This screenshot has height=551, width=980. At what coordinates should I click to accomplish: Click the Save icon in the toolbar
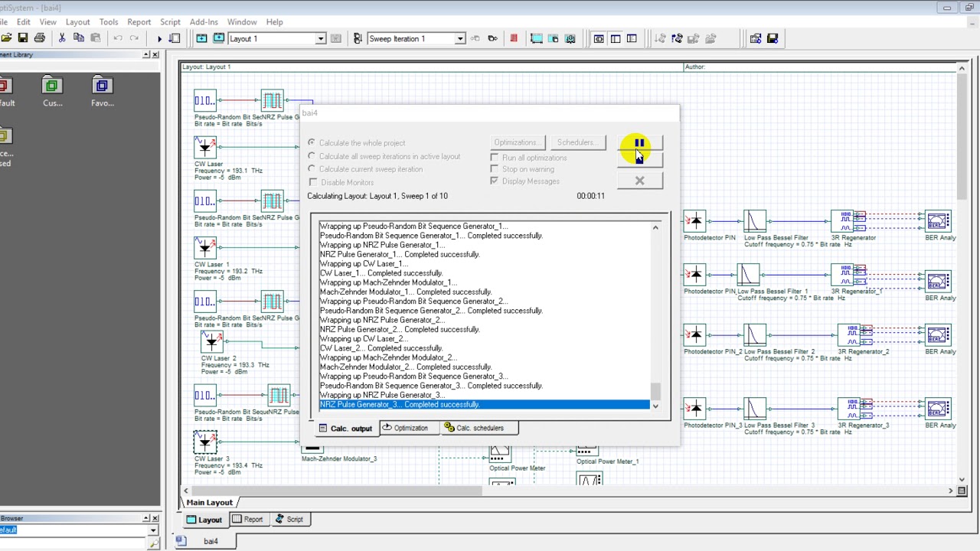[23, 38]
